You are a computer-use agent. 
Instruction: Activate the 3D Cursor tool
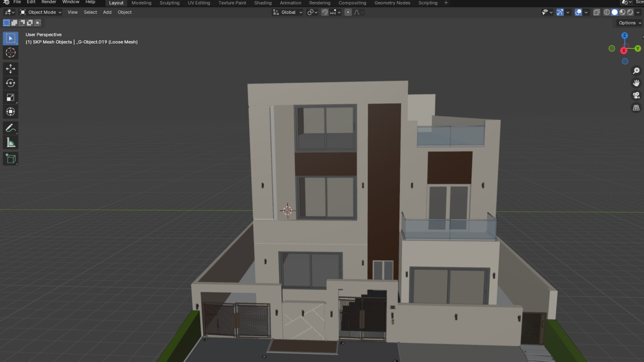(10, 53)
